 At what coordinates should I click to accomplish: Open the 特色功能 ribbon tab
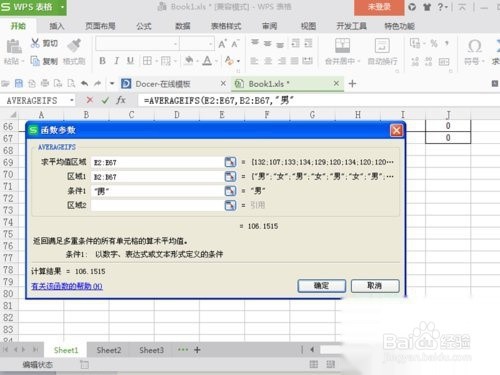pyautogui.click(x=399, y=26)
